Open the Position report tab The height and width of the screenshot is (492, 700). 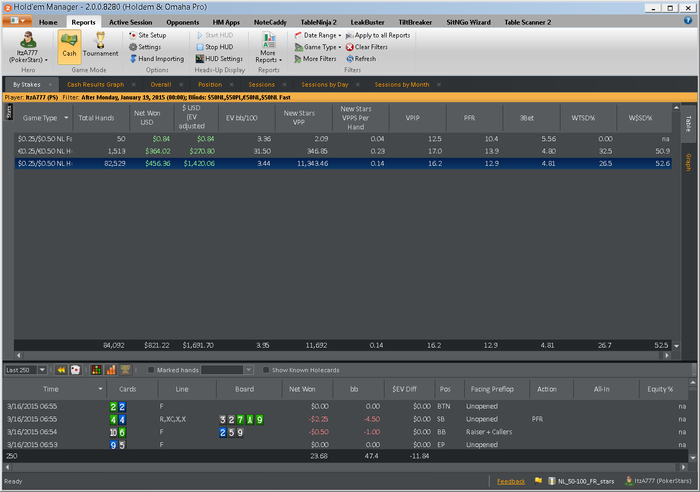(x=210, y=84)
